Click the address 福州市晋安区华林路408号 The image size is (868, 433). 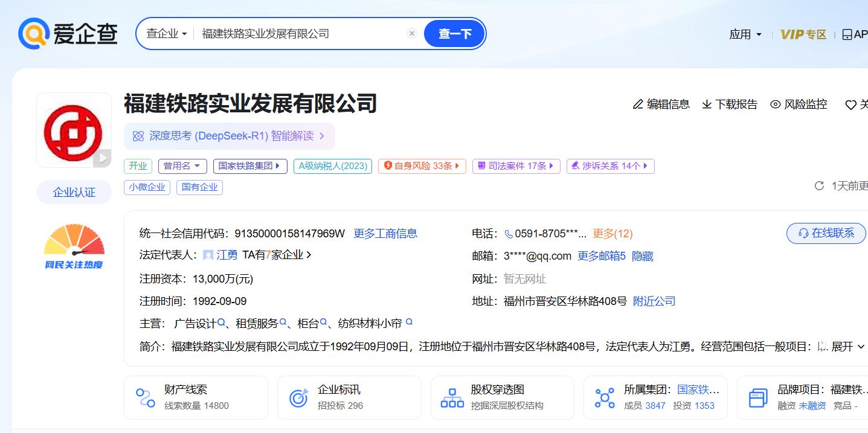(x=565, y=301)
